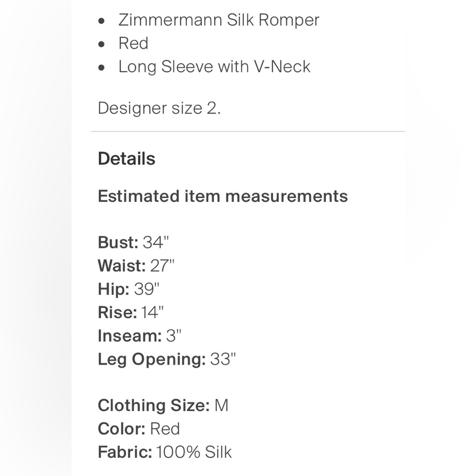This screenshot has width=476, height=476.
Task: Click the bullet dot beside Long Sleeve
Action: coord(101,68)
